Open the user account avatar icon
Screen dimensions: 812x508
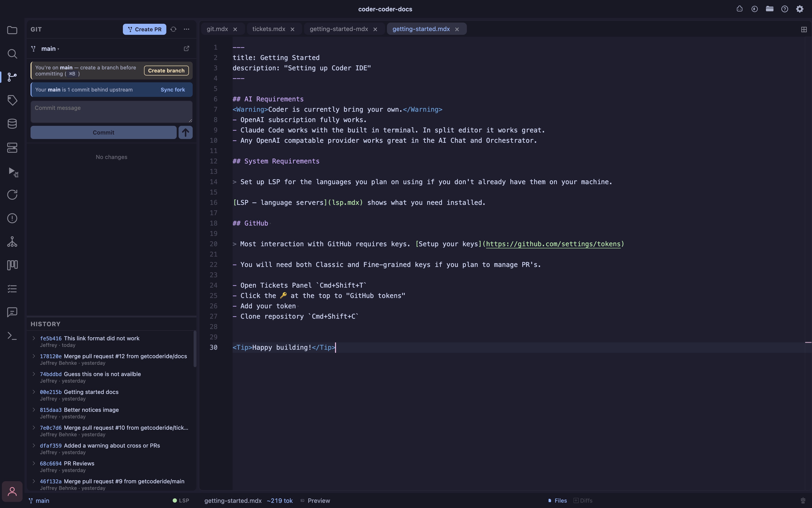(x=12, y=491)
